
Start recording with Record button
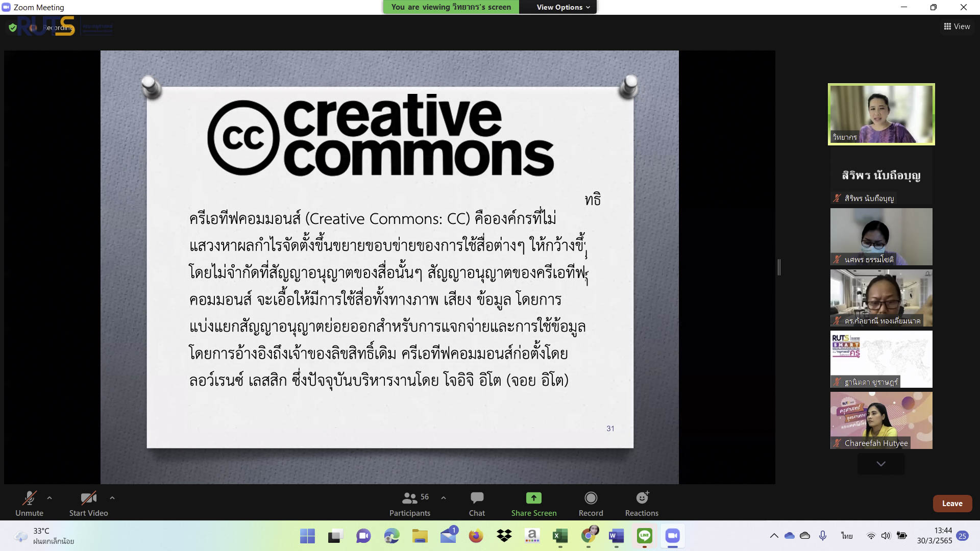[x=591, y=503]
